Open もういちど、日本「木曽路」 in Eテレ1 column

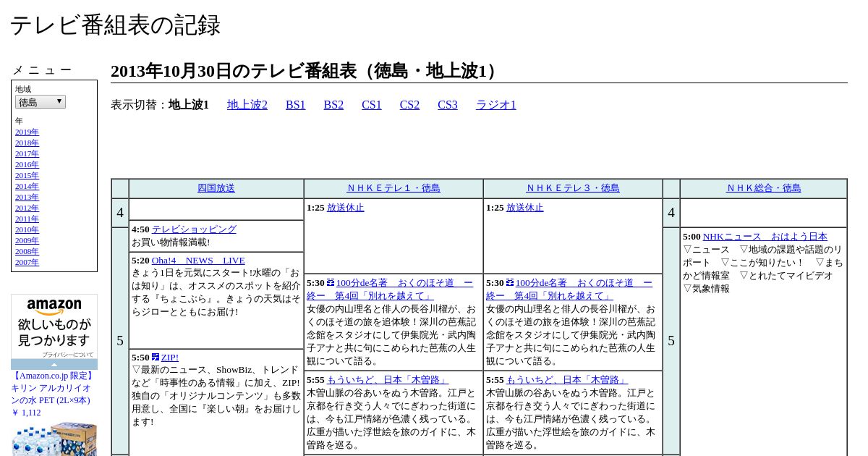(x=388, y=379)
